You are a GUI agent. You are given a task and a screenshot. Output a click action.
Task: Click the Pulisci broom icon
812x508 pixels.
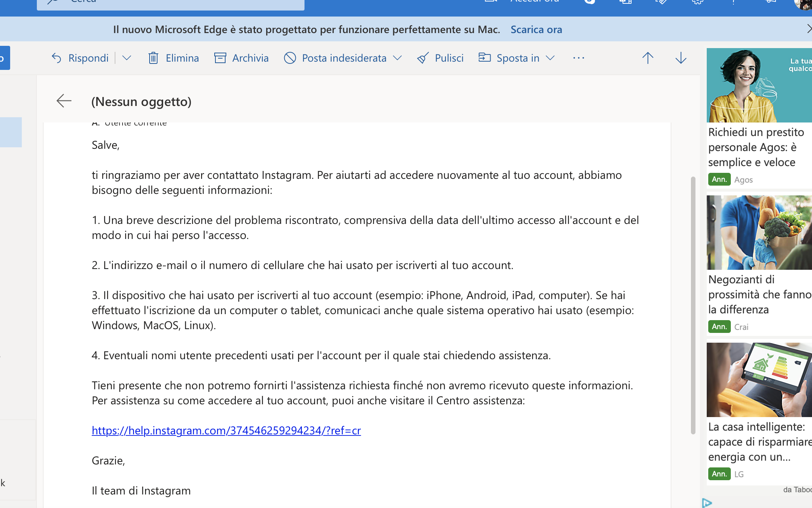tap(423, 58)
